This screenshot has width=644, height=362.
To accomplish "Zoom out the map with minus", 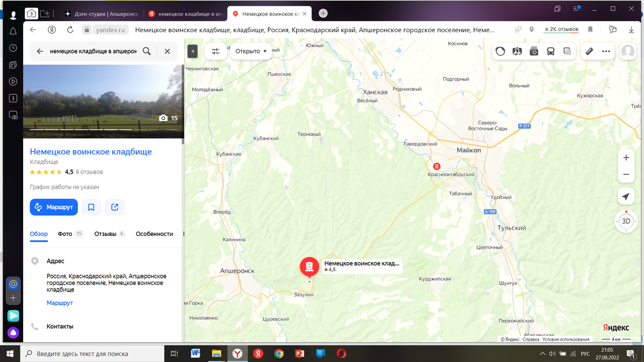I will [x=626, y=175].
